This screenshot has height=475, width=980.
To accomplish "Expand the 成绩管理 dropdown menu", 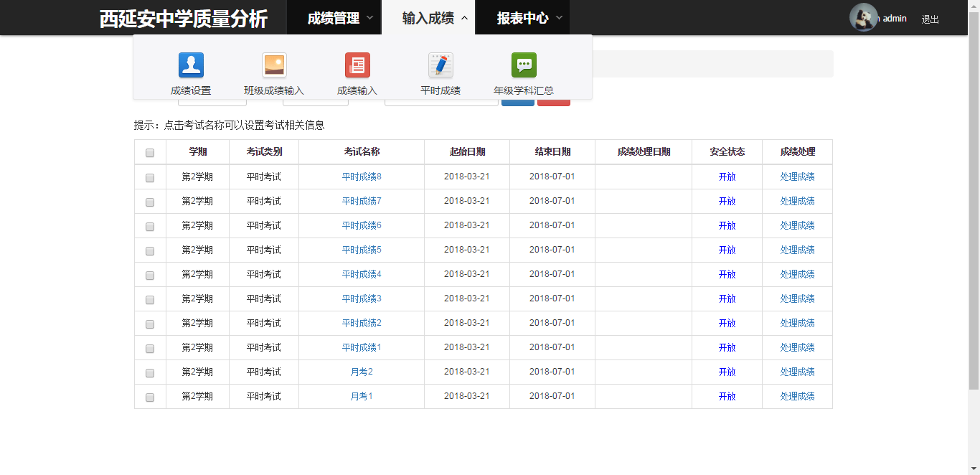I will tap(340, 18).
